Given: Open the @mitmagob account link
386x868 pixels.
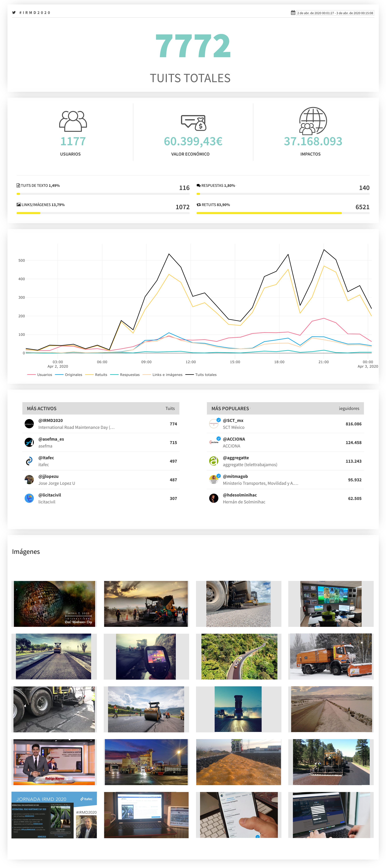Looking at the screenshot, I should [235, 476].
